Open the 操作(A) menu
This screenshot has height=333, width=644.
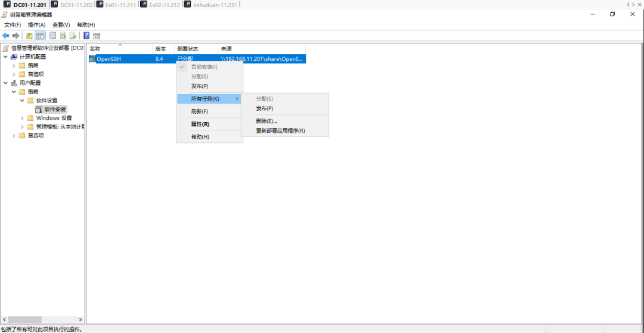coord(36,25)
